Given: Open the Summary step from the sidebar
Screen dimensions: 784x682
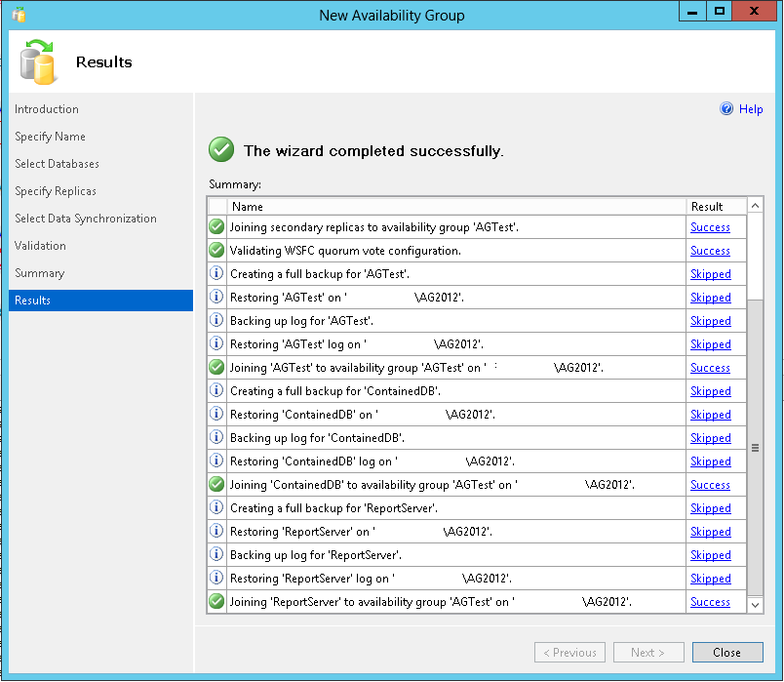Looking at the screenshot, I should coord(41,272).
